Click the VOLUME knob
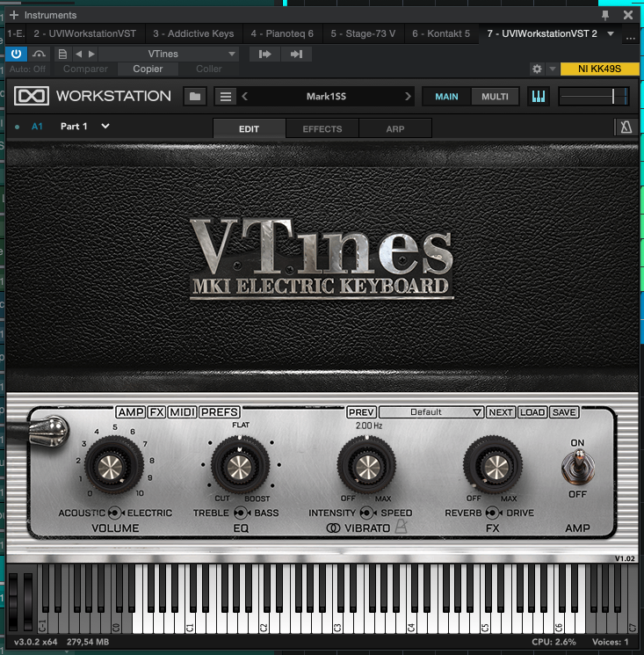644x655 pixels. (114, 464)
